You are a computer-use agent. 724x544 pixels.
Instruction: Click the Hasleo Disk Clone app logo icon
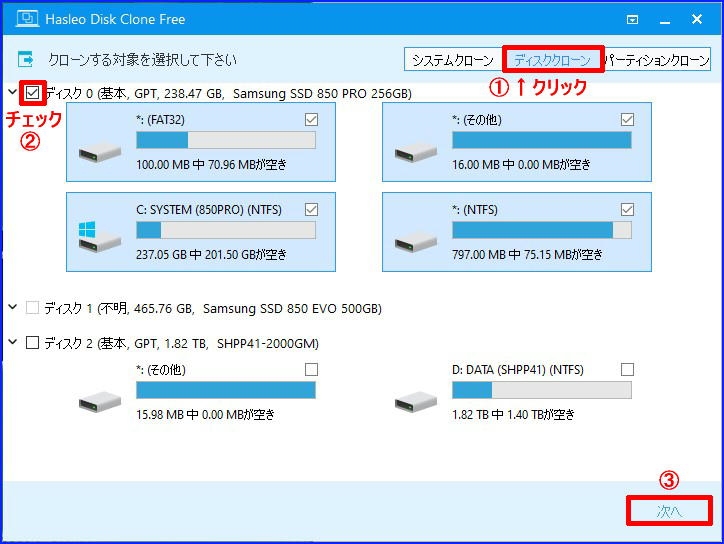click(x=27, y=18)
